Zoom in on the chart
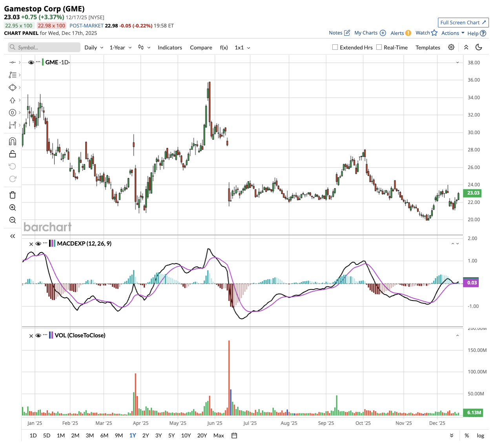 (13, 208)
